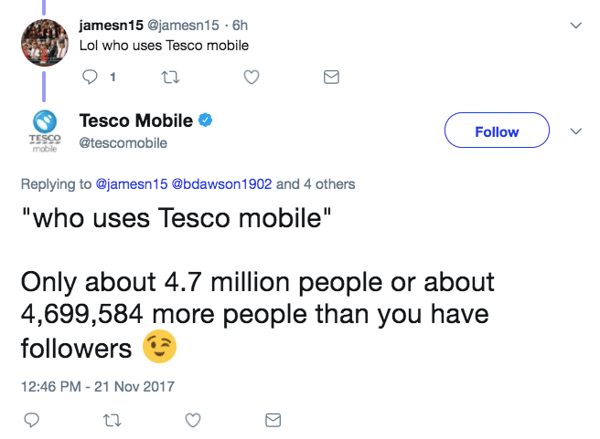Expand options chevron next to Follow button
This screenshot has width=600, height=439.
(576, 131)
